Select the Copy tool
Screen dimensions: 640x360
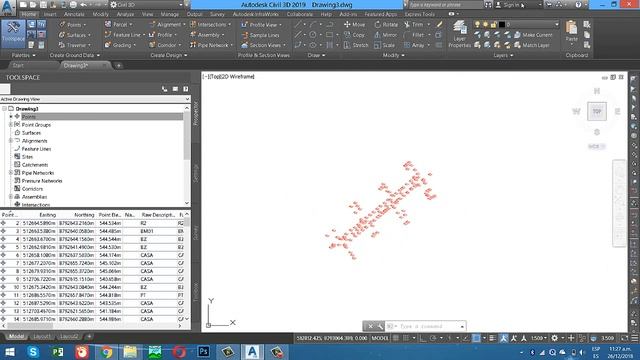(x=354, y=35)
